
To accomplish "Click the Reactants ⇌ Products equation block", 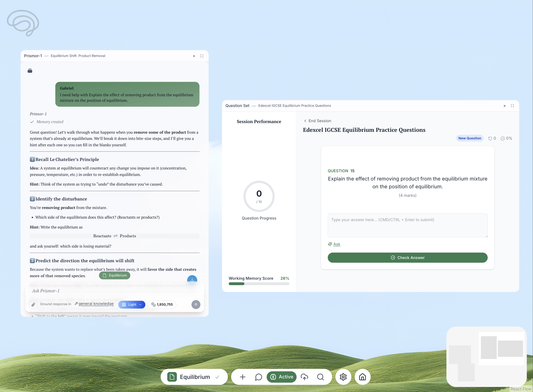I will coord(115,236).
